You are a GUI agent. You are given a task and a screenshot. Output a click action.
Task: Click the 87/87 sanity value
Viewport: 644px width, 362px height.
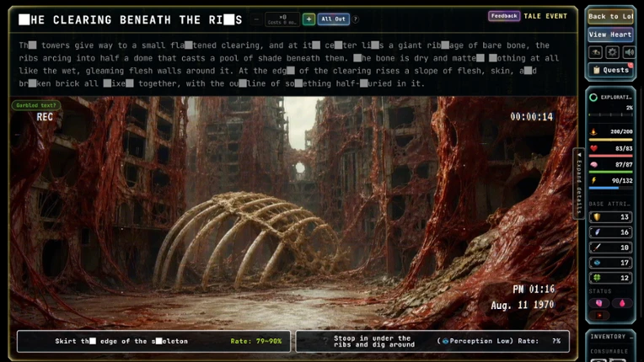point(624,164)
